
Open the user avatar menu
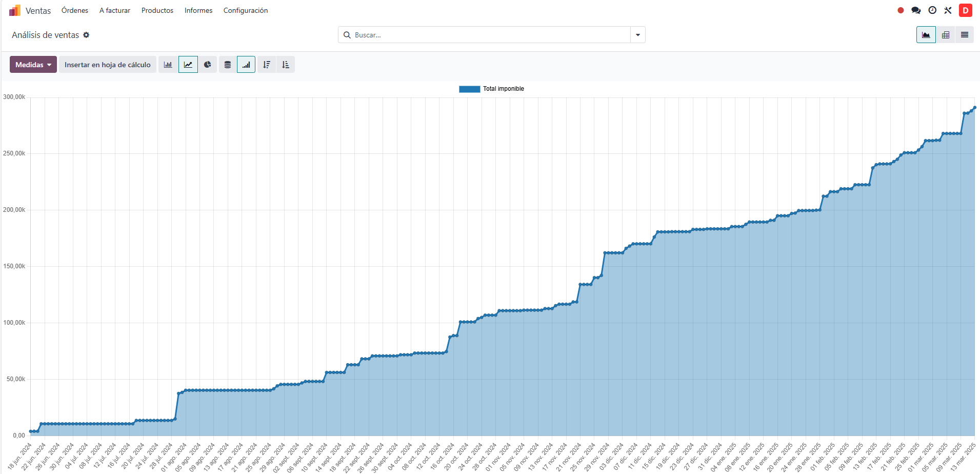966,10
